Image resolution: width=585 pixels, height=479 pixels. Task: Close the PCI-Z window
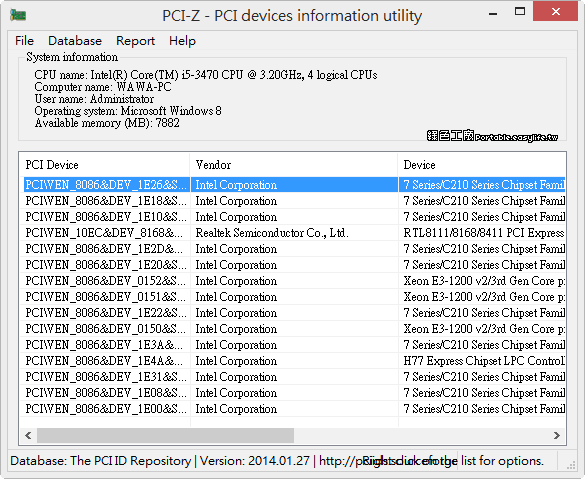point(556,12)
